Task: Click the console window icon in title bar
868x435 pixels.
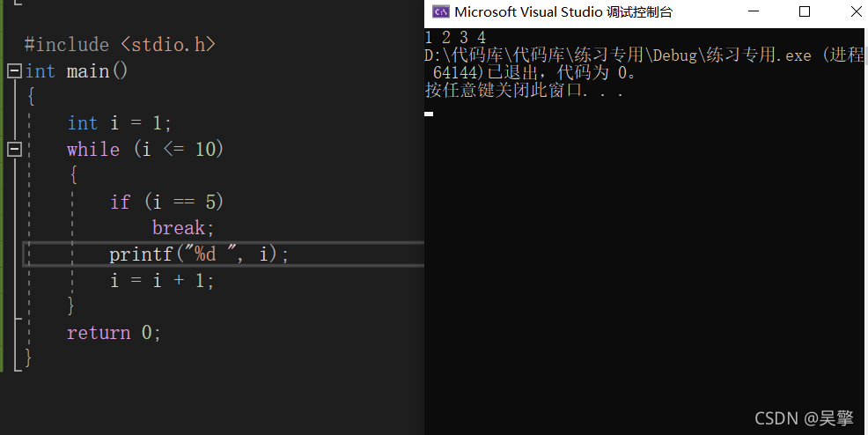Action: (441, 11)
